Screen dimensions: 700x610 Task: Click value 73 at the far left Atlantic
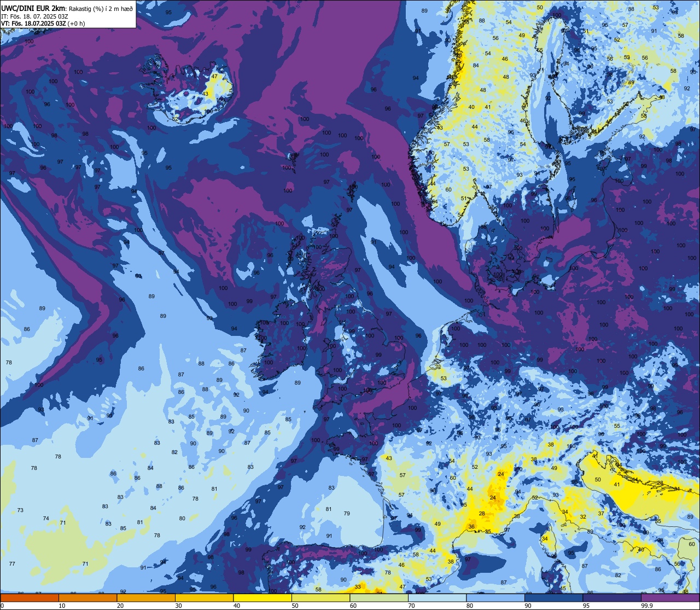pyautogui.click(x=20, y=510)
